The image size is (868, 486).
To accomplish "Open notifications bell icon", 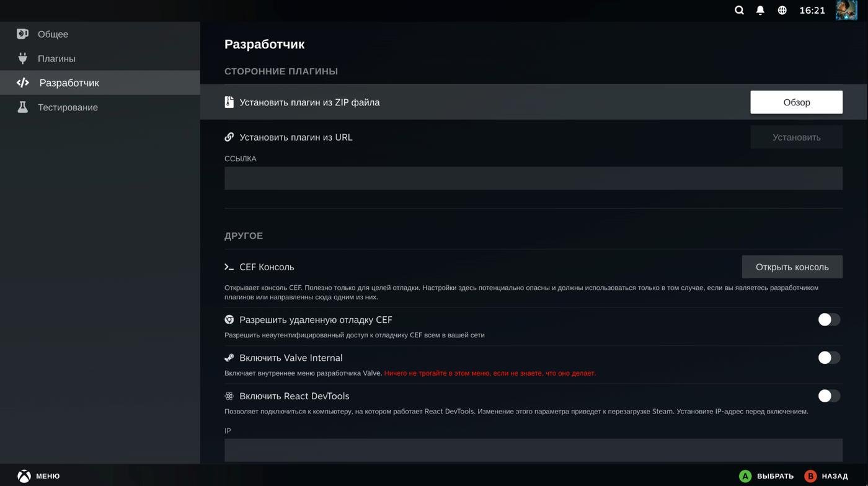I will (x=760, y=10).
